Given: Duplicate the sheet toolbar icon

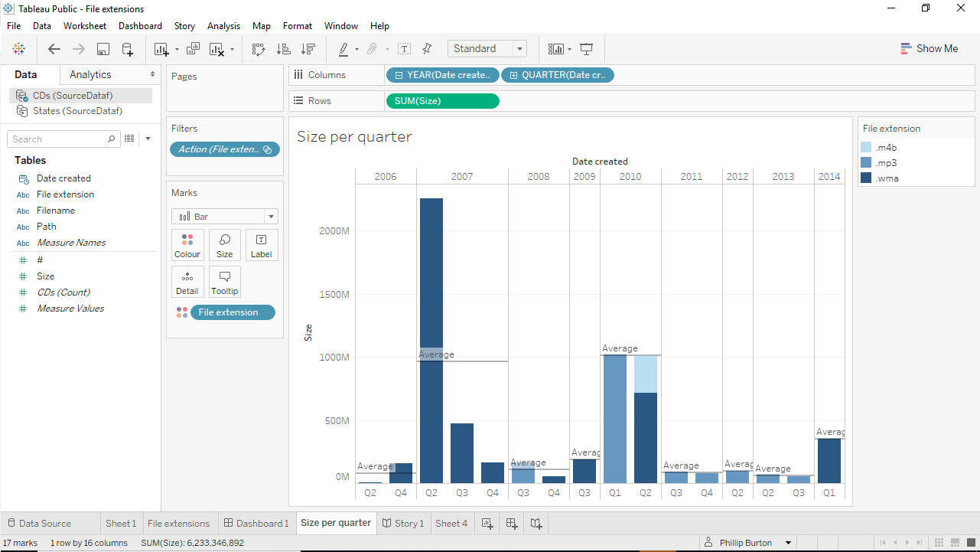Looking at the screenshot, I should pyautogui.click(x=193, y=49).
